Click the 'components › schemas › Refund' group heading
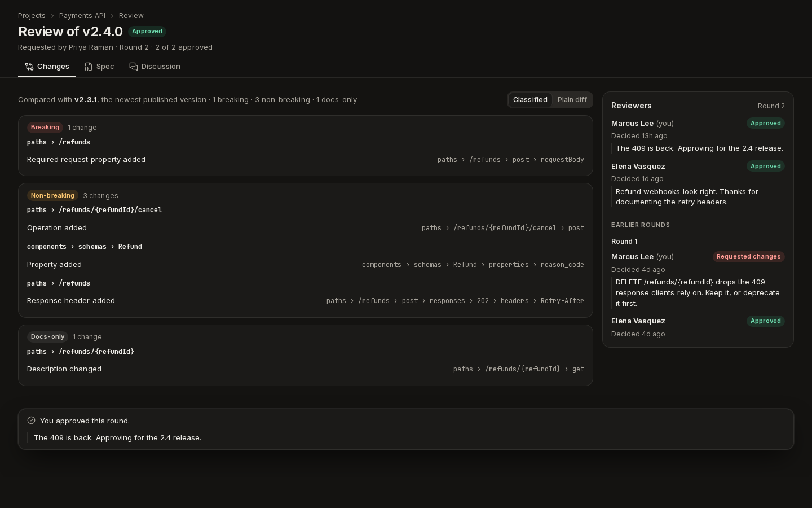Screen dimensions: 812x508 pyautogui.click(x=85, y=247)
